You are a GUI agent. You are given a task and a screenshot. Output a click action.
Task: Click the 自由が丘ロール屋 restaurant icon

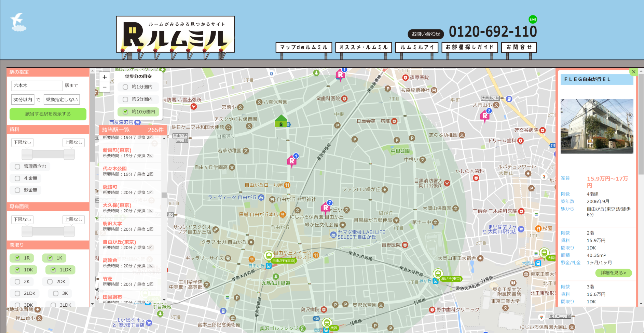(287, 185)
